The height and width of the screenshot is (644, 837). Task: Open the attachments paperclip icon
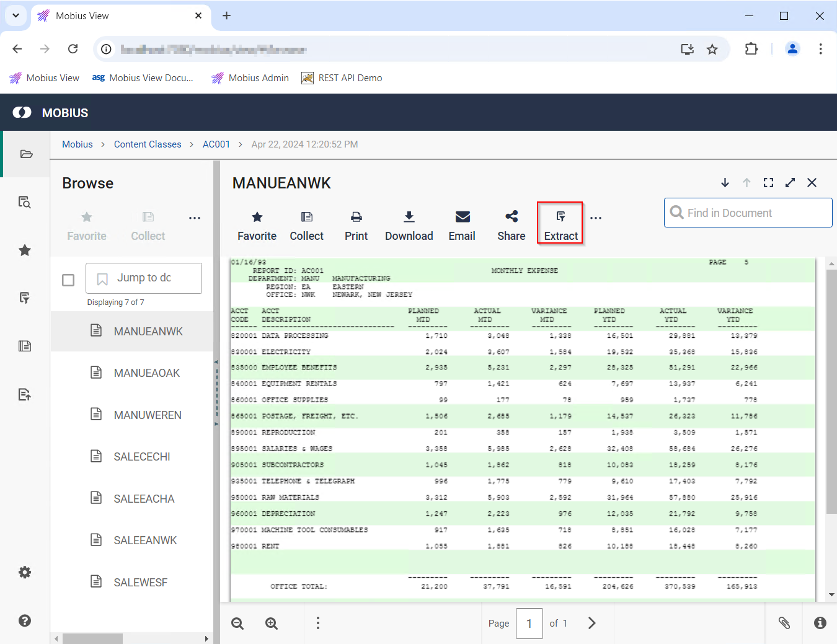pos(784,623)
